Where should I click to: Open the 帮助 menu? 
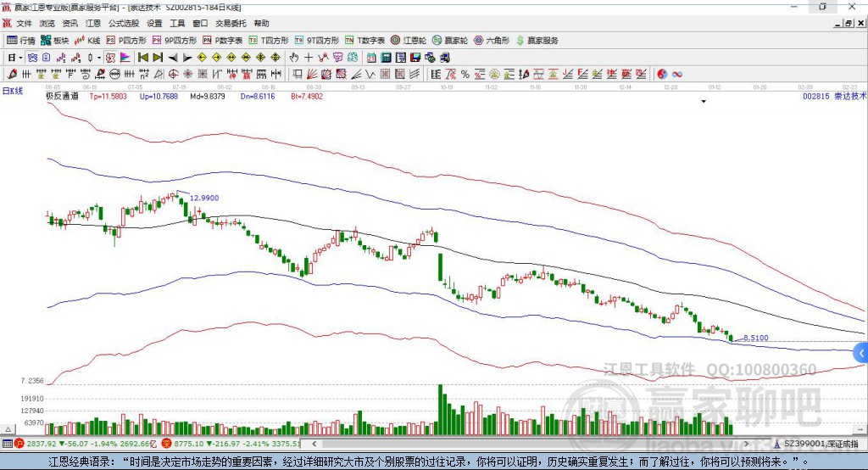click(261, 23)
